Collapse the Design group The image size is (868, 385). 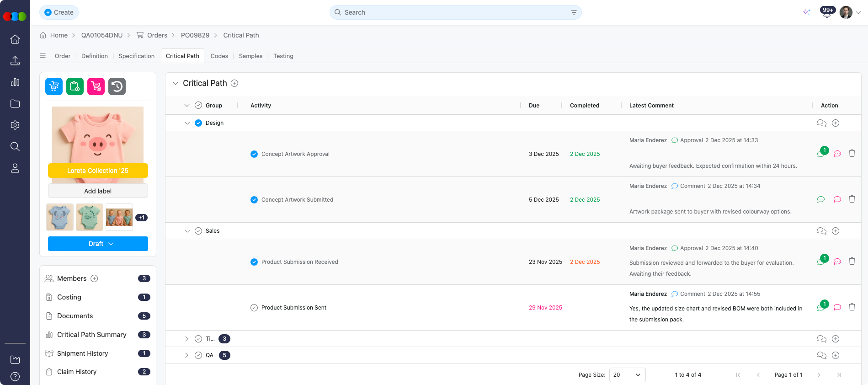[x=187, y=123]
